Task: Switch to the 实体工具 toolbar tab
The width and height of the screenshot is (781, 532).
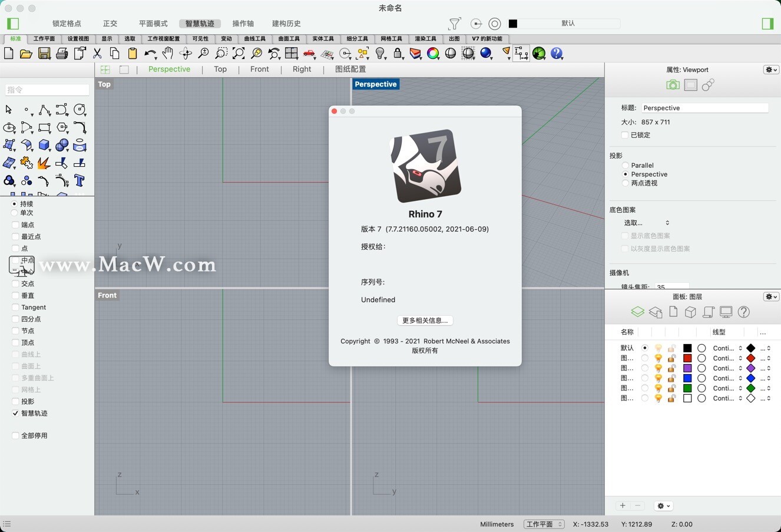Action: (x=323, y=39)
